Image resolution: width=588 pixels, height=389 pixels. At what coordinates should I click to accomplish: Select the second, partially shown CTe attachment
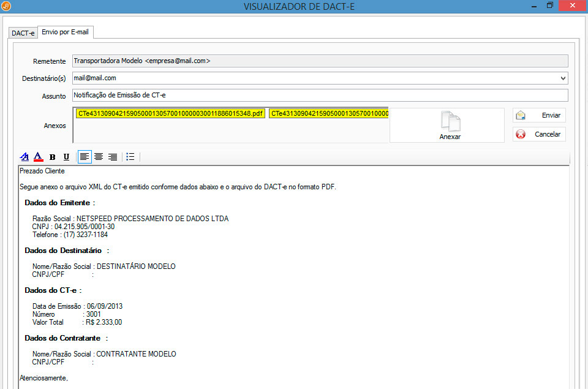pyautogui.click(x=328, y=113)
